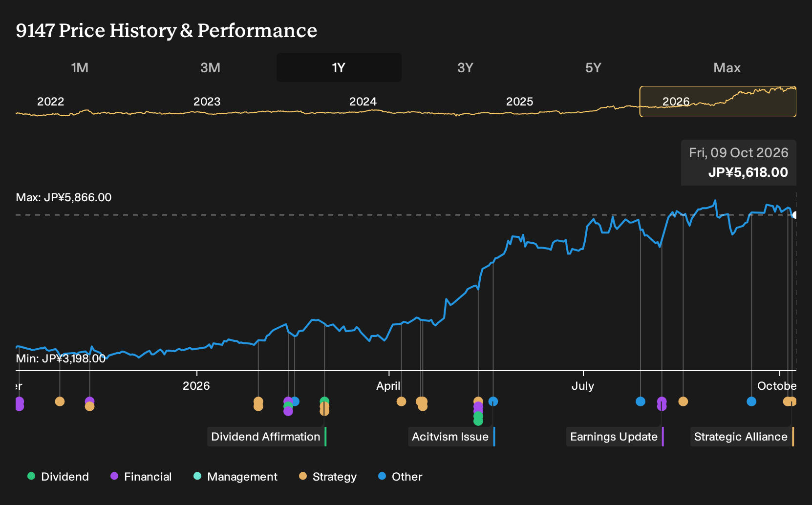Click the "Min: JP¥3,198.00" label

click(61, 358)
